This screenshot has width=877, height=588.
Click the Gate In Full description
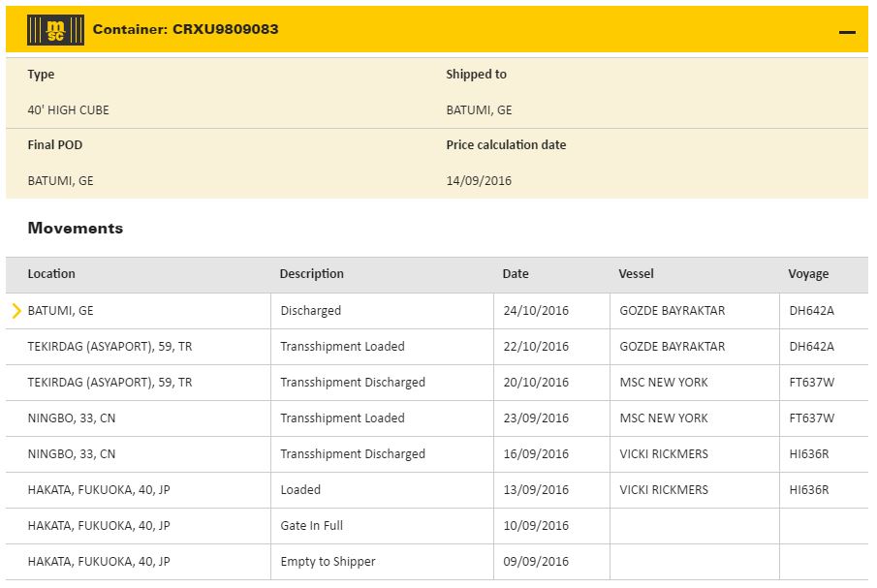click(311, 526)
